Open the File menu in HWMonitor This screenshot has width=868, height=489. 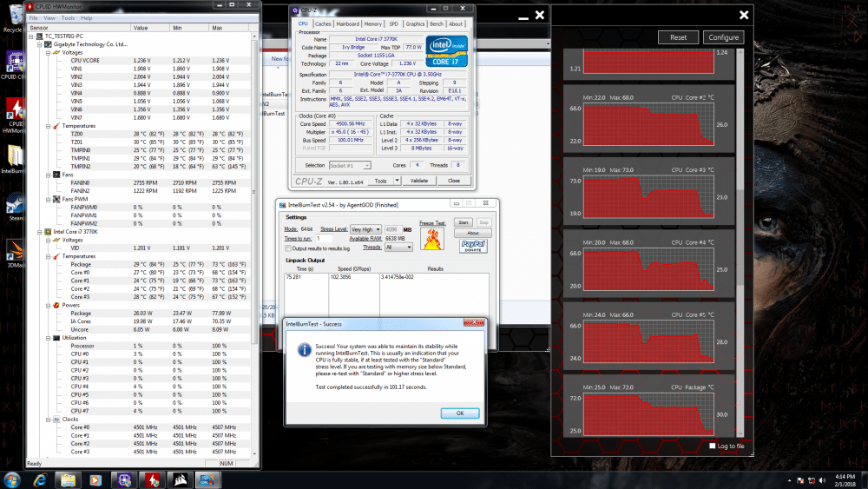[33, 17]
